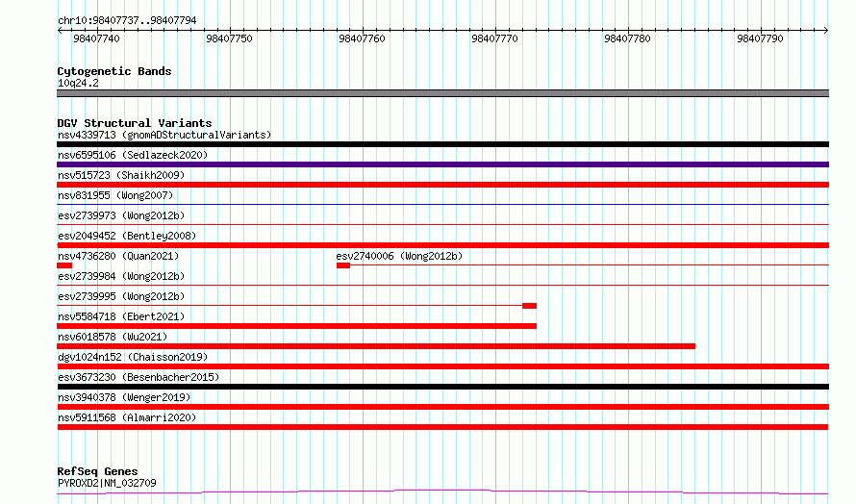
Task: Click the red dgv1024n152 variant bar
Action: coord(442,366)
